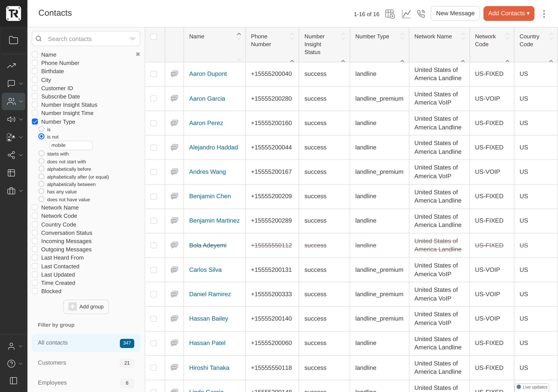Open the folder icon in sidebar
558x392 pixels.
click(13, 40)
